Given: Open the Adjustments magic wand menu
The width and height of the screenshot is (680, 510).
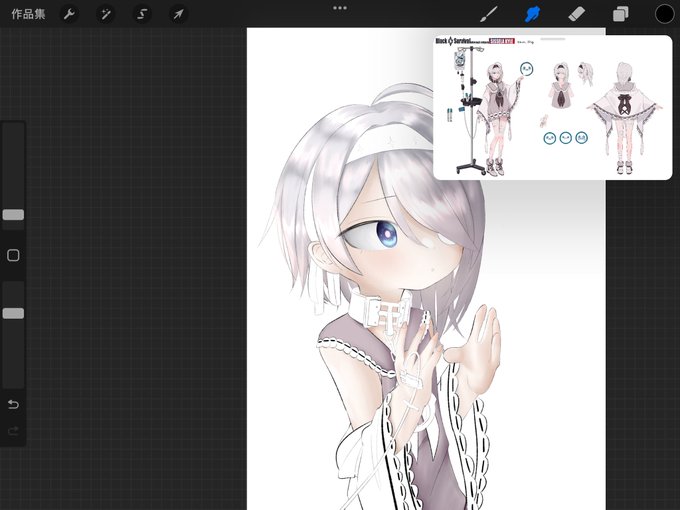Looking at the screenshot, I should pos(105,14).
